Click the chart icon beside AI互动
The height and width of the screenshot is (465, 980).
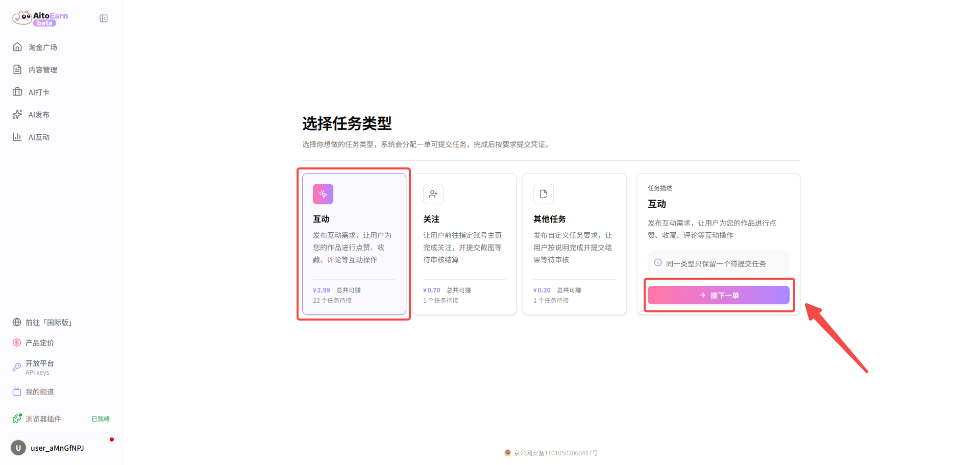17,137
